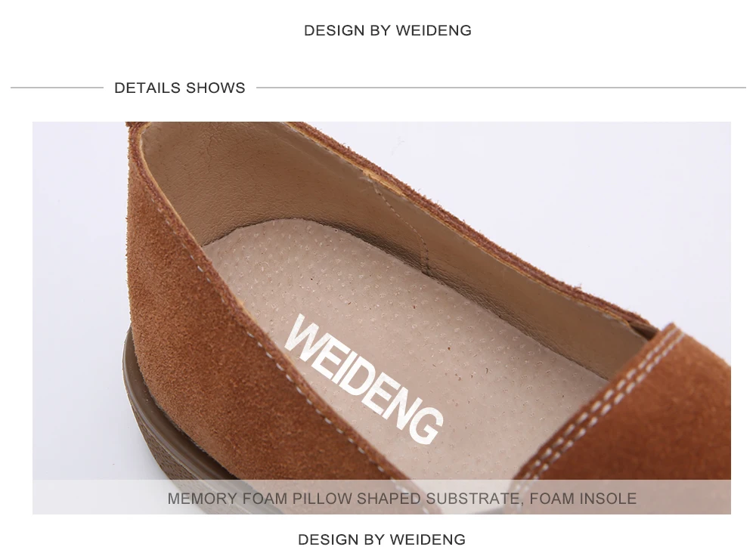Click the top DESIGN BY WEIDENG heading
756x553 pixels.
[x=388, y=30]
